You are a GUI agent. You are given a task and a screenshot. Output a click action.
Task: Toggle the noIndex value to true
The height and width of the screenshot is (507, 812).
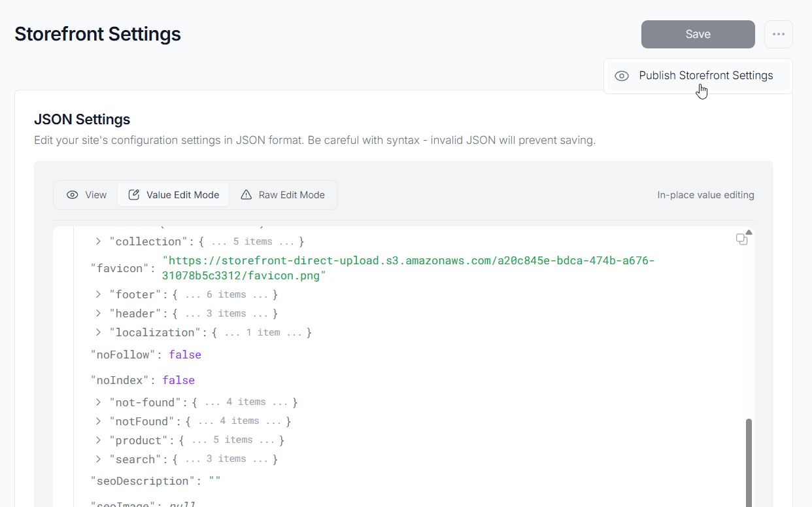tap(178, 379)
